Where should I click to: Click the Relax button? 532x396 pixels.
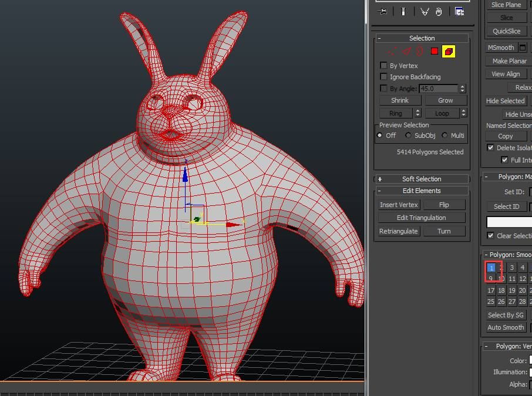[x=520, y=87]
